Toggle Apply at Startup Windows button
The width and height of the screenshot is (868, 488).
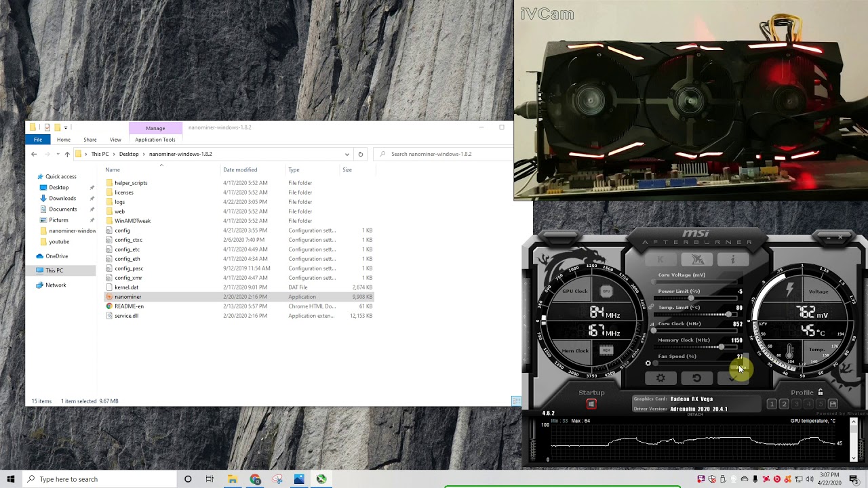591,404
